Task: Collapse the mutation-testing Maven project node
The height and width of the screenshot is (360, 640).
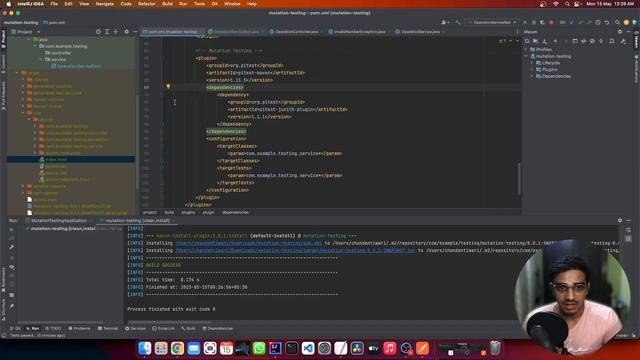Action: 526,56
